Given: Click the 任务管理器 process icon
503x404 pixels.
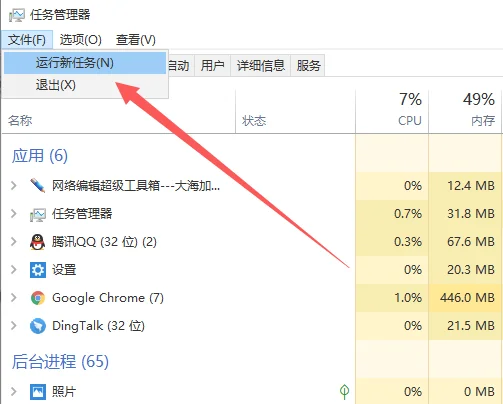Looking at the screenshot, I should pyautogui.click(x=37, y=214).
